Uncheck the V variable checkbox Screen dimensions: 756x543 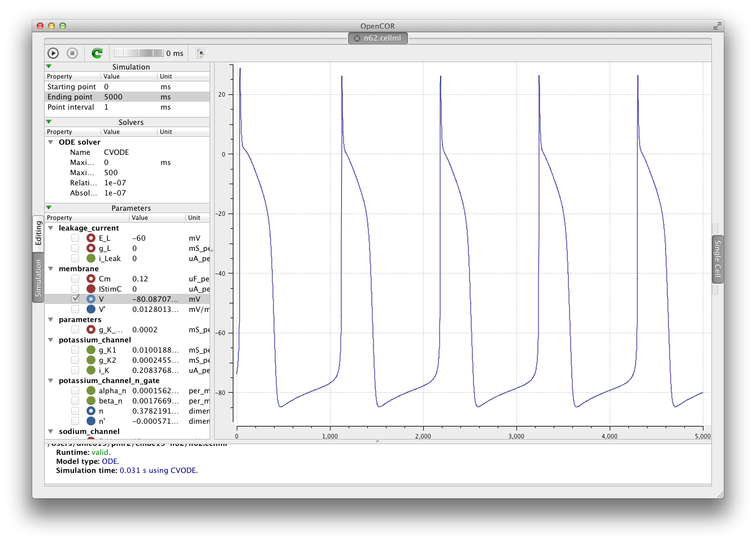tap(75, 299)
